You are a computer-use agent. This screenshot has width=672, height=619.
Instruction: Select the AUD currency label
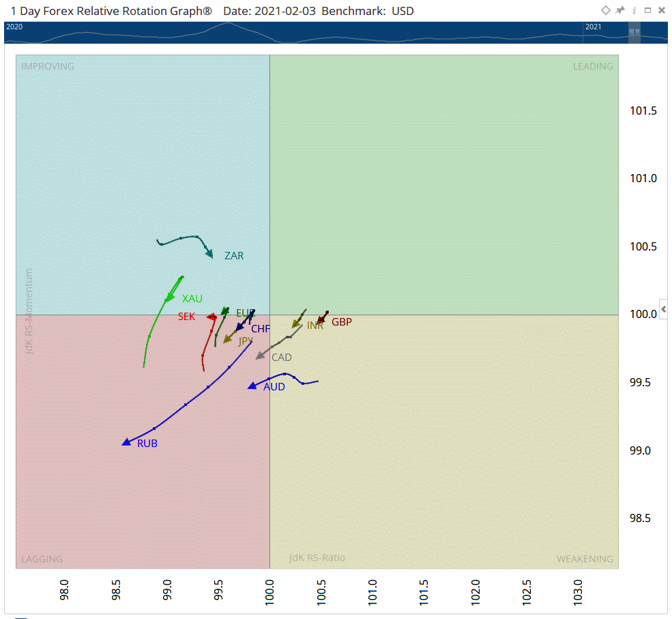tap(274, 387)
